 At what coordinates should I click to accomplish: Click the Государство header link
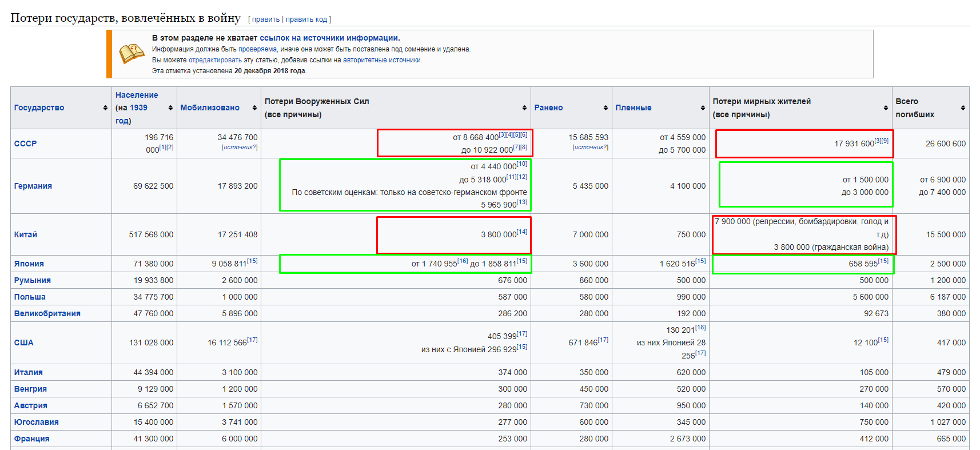coord(39,107)
